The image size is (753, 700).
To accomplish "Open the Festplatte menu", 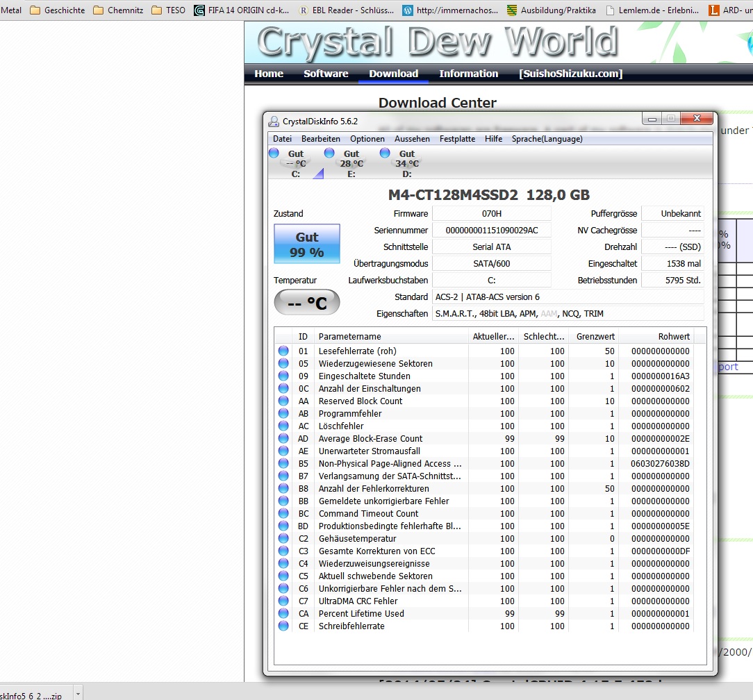I will [457, 139].
